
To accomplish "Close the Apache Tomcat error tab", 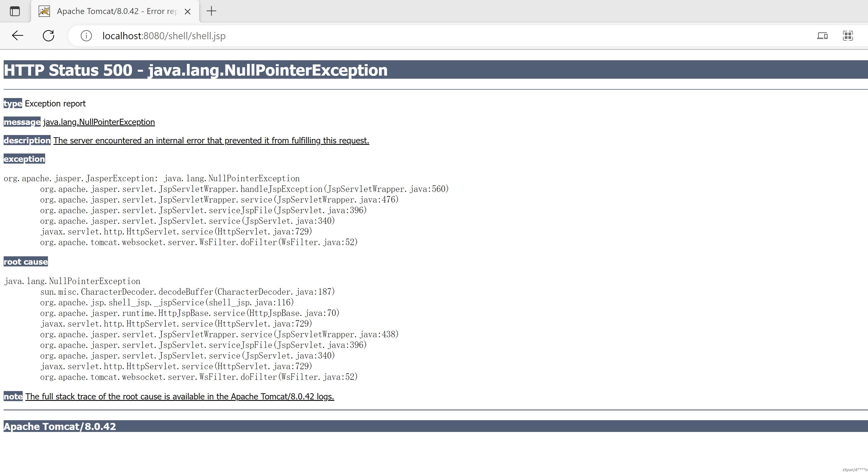I will [188, 11].
